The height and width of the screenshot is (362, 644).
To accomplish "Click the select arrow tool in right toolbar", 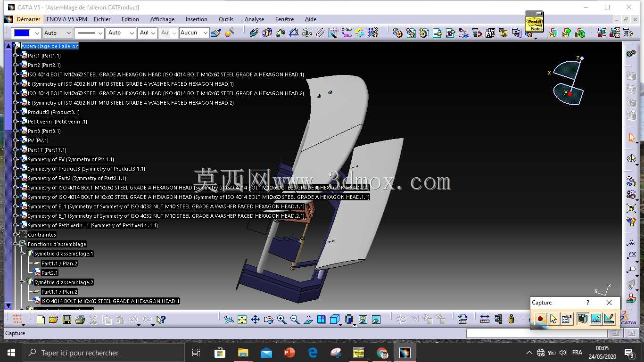I will point(632,138).
